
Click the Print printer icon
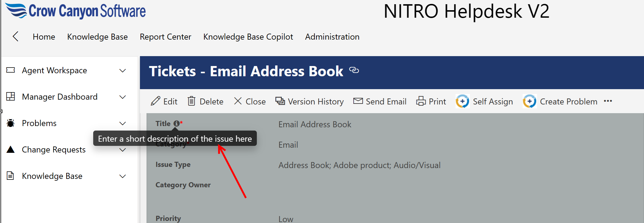click(x=421, y=101)
